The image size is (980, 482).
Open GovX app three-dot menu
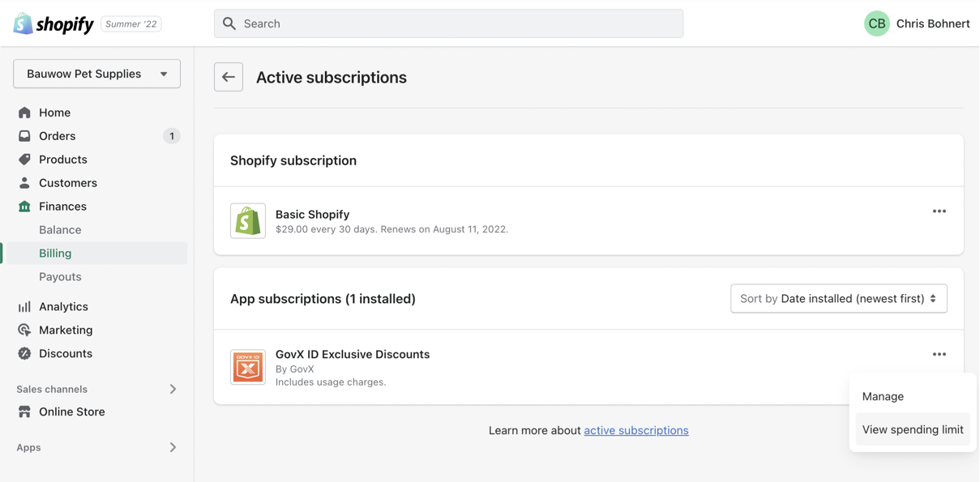939,354
